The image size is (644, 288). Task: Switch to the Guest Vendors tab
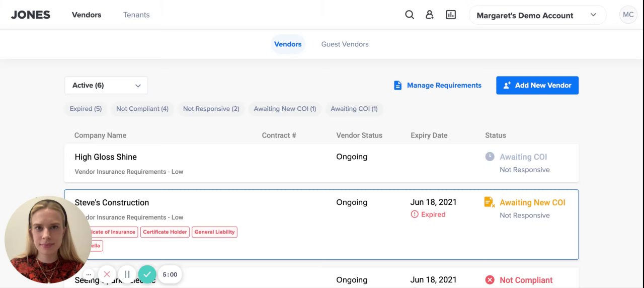345,44
